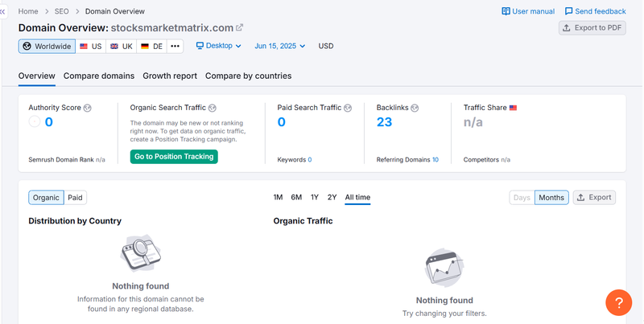Viewport: 644px width, 324px height.
Task: Open the Growth report tab
Action: [x=170, y=76]
